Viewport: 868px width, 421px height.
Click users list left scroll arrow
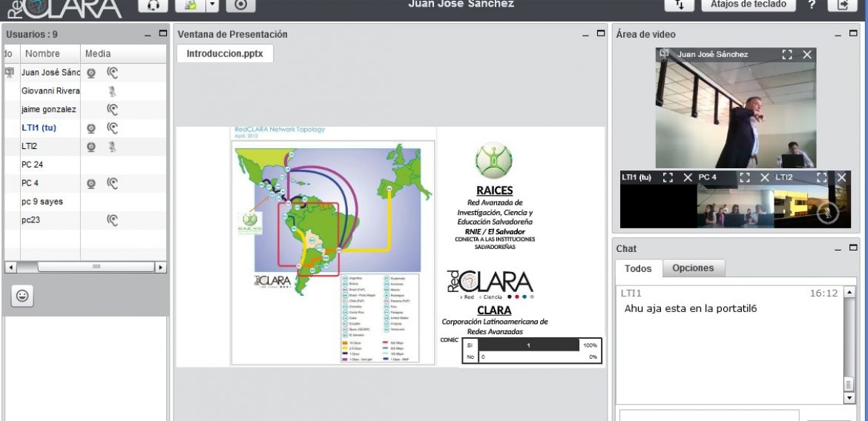tap(10, 268)
